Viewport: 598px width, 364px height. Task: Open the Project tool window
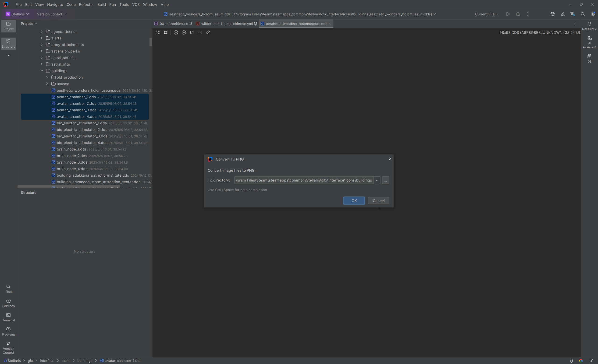(x=8, y=26)
